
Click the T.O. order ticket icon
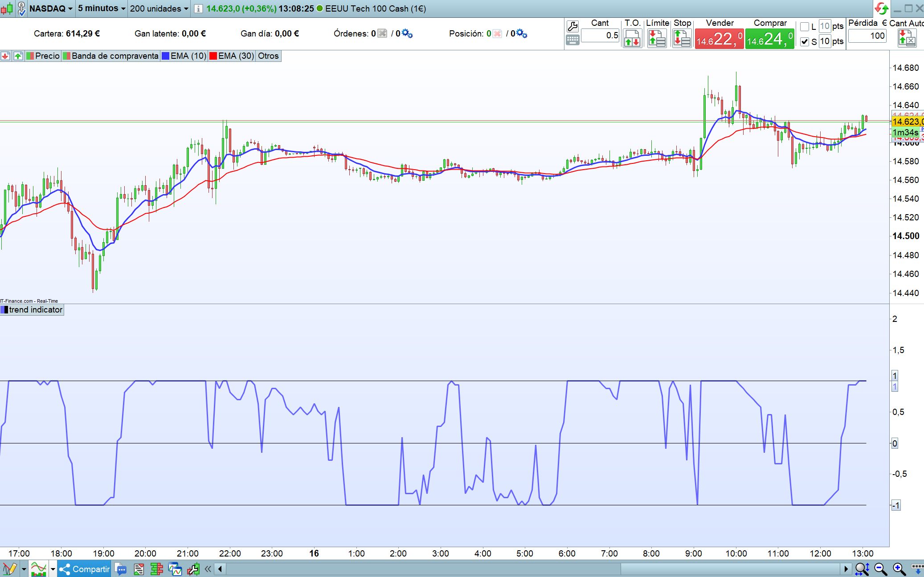pos(632,38)
